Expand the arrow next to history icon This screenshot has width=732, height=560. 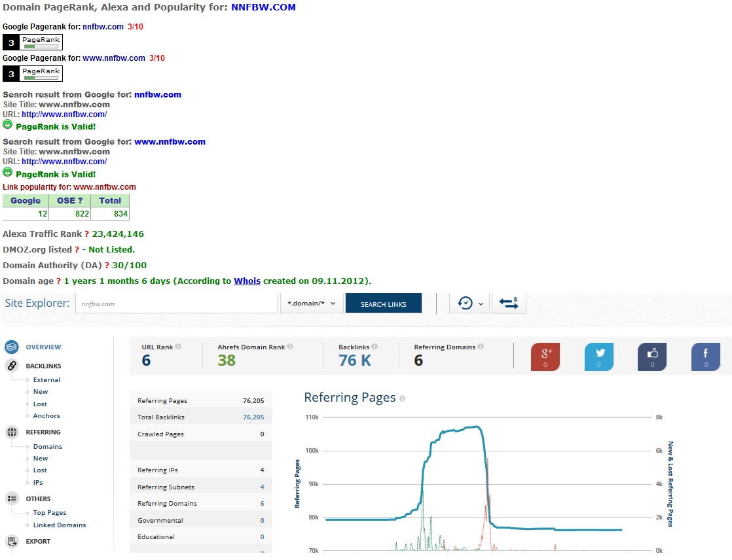pos(481,304)
